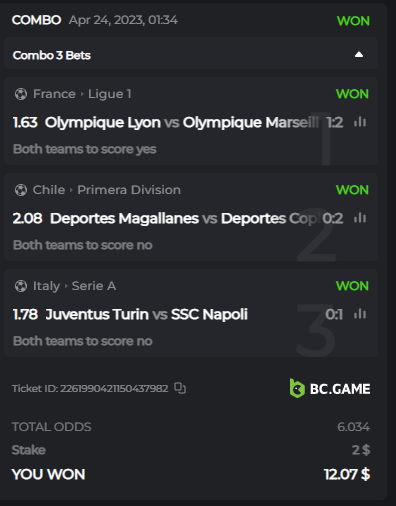396x506 pixels.
Task: Open the Primera Division league link
Action: (129, 190)
